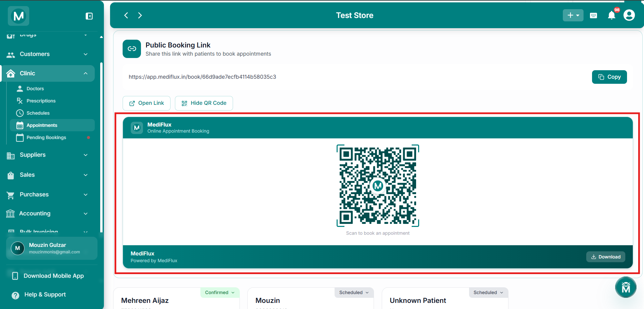Open Link in new tab
This screenshot has width=644, height=309.
pyautogui.click(x=146, y=103)
